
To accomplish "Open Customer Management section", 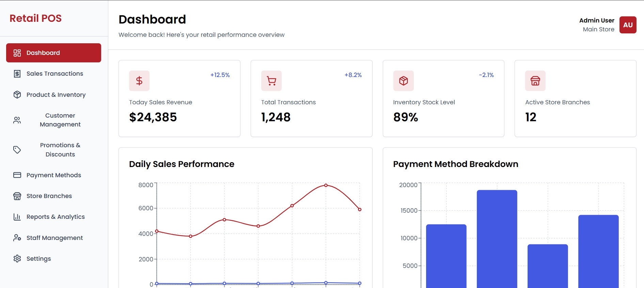I will click(x=60, y=120).
